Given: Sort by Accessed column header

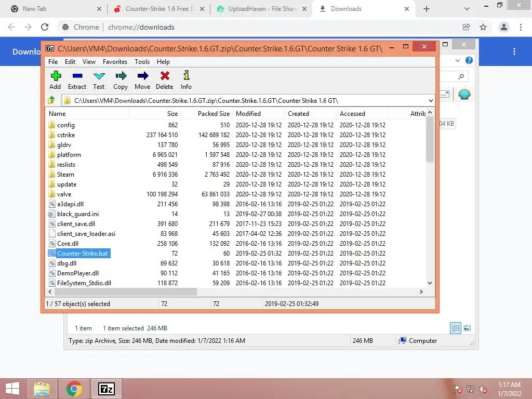Looking at the screenshot, I should tap(362, 114).
